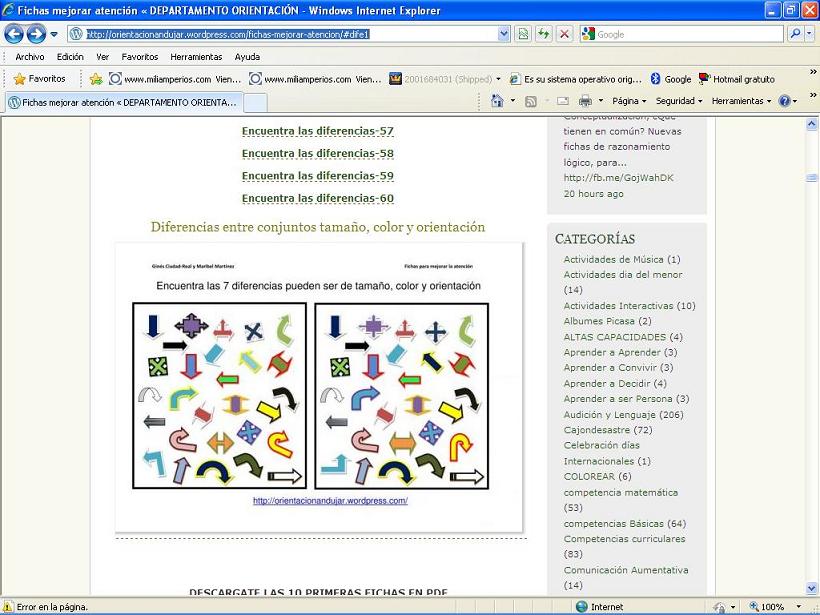Go forward with the Forward arrow button
The height and width of the screenshot is (615, 820).
(x=36, y=35)
